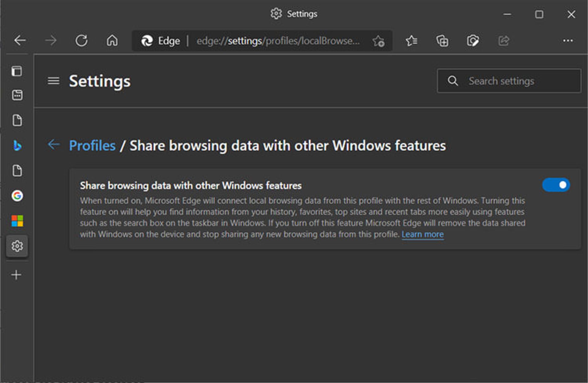Click the Share icon in the toolbar

[x=504, y=40]
